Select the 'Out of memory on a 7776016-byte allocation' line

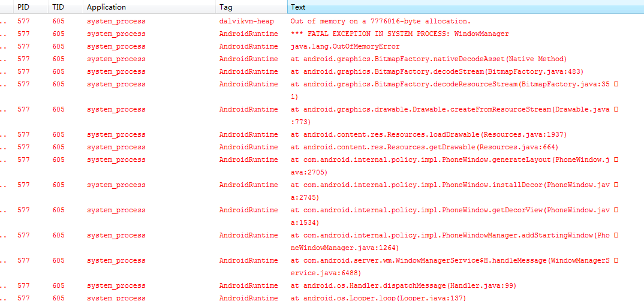click(x=380, y=22)
